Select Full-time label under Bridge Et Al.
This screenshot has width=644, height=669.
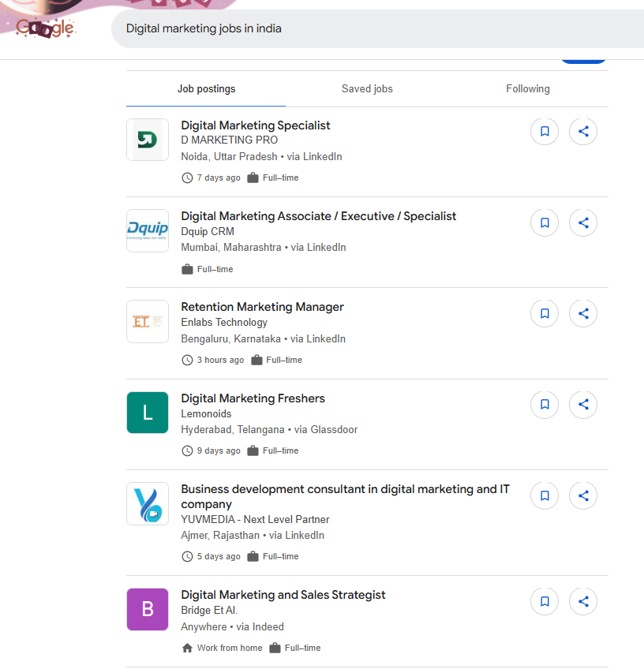point(302,648)
